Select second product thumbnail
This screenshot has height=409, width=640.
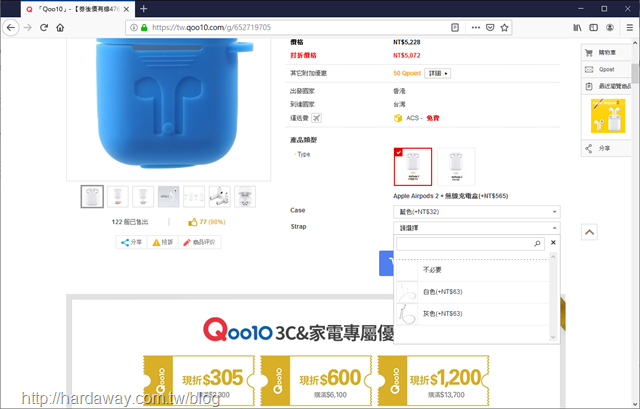click(x=118, y=196)
